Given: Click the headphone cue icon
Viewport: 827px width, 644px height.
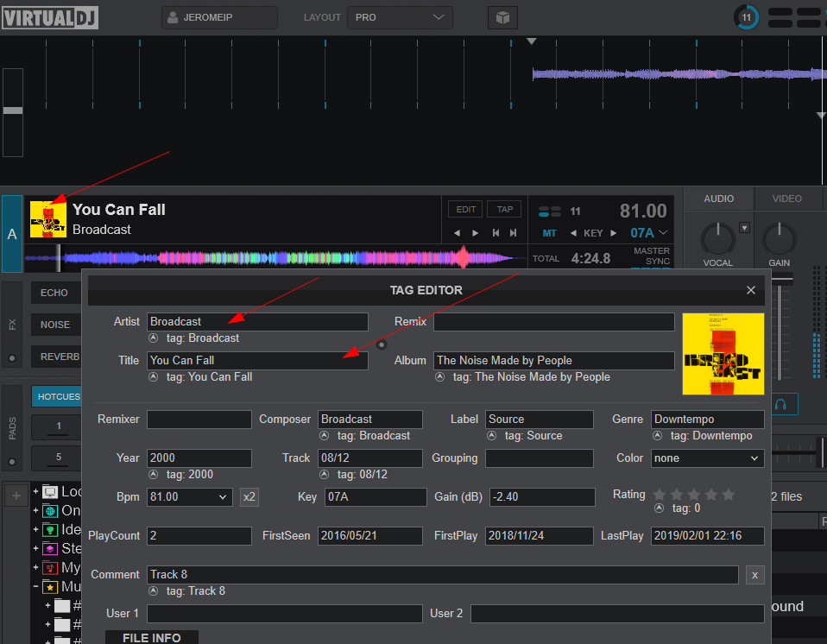Looking at the screenshot, I should [780, 405].
